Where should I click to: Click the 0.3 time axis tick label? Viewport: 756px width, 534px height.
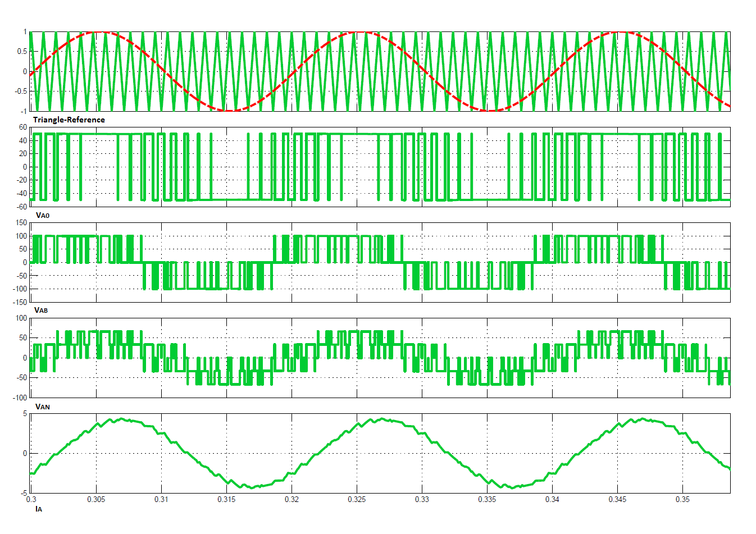31,499
